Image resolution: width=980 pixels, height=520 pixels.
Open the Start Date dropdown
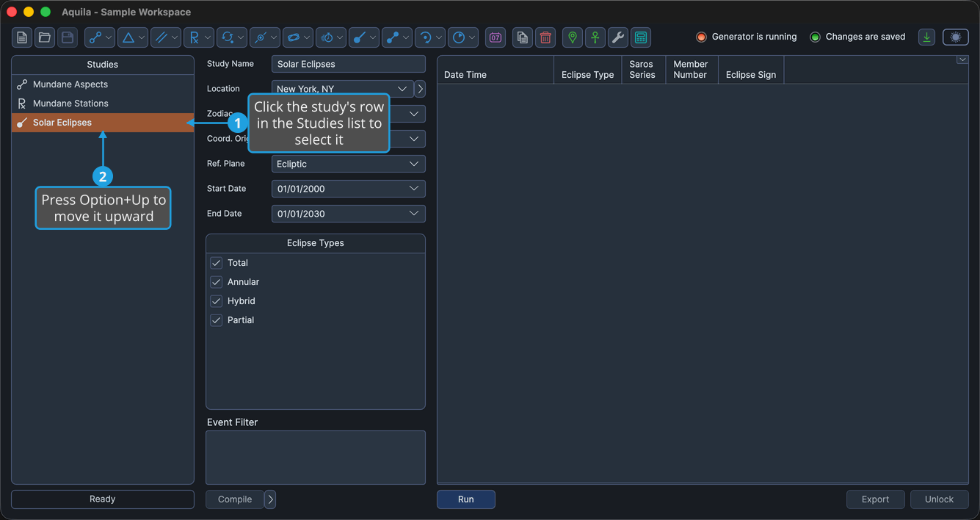pyautogui.click(x=349, y=189)
